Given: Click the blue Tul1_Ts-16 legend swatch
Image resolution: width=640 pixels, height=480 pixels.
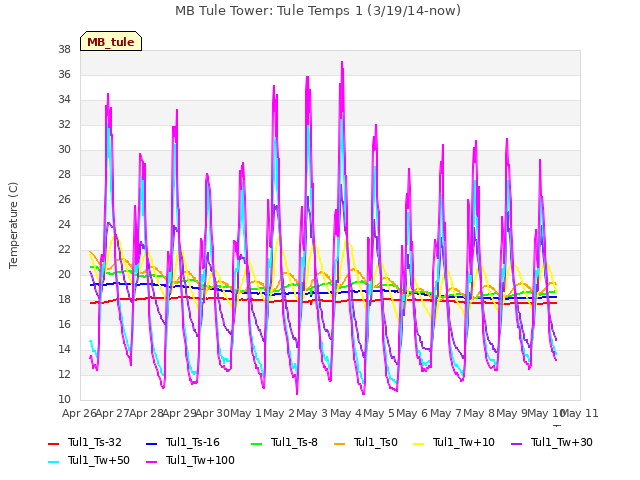Looking at the screenshot, I should (151, 443).
